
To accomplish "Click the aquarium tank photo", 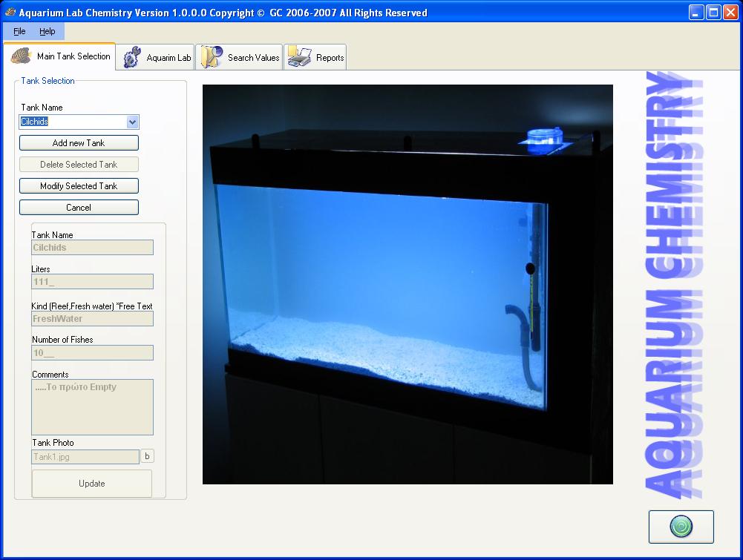I will [x=407, y=284].
